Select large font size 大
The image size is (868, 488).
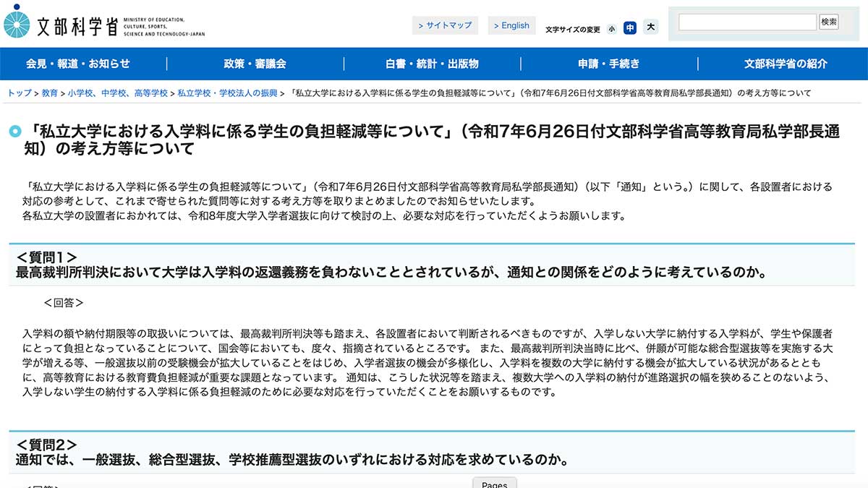point(650,27)
